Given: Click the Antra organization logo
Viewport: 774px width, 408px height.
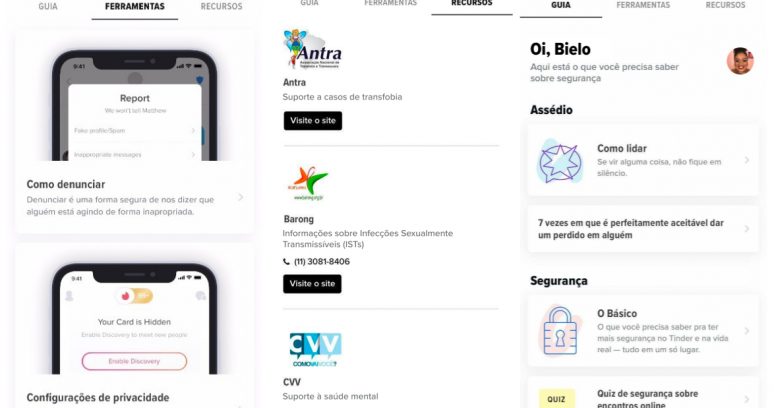Looking at the screenshot, I should (312, 49).
